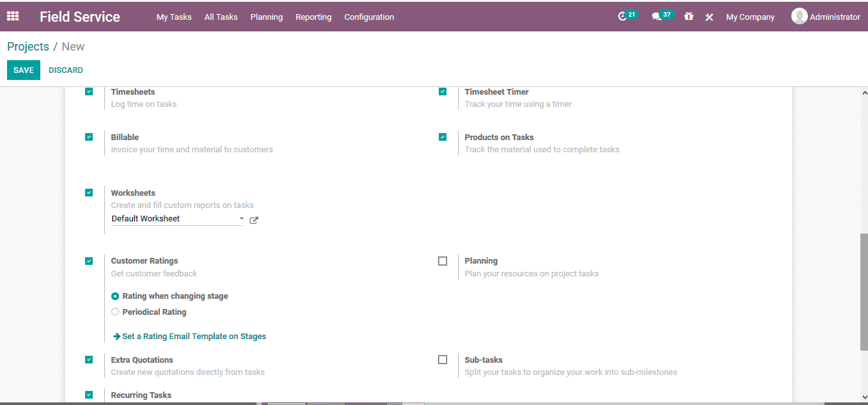This screenshot has height=405, width=868.
Task: Click the Sub-tasks label text
Action: click(x=484, y=360)
